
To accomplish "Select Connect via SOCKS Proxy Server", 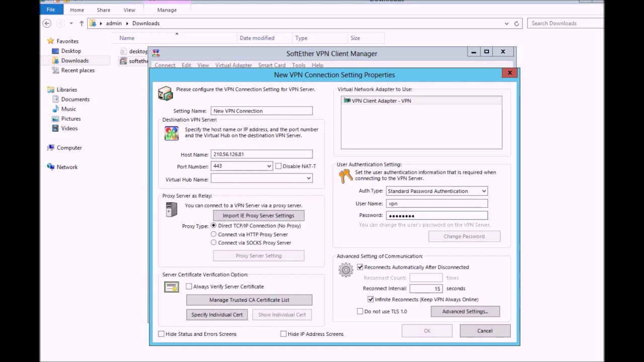I will click(214, 242).
